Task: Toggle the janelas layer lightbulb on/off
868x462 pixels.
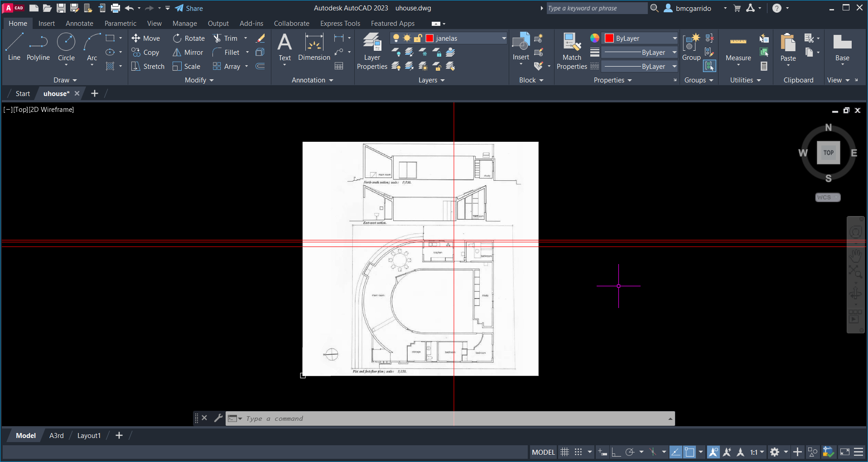Action: tap(396, 38)
